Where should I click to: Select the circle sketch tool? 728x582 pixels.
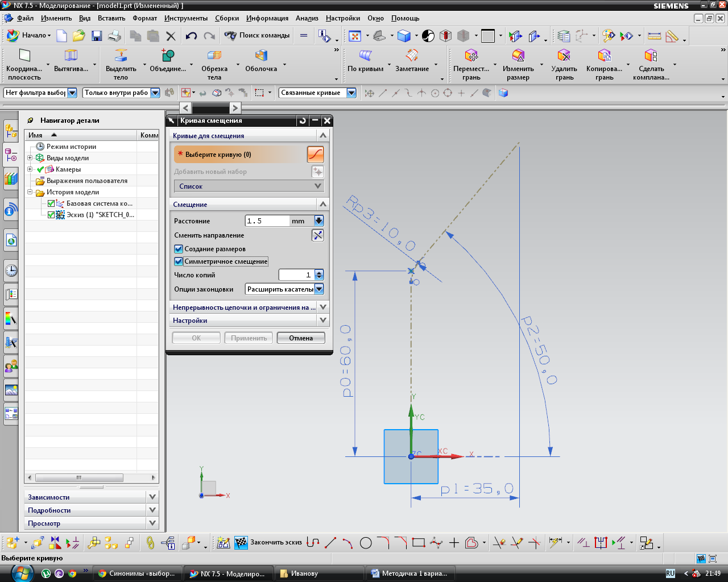(x=366, y=543)
